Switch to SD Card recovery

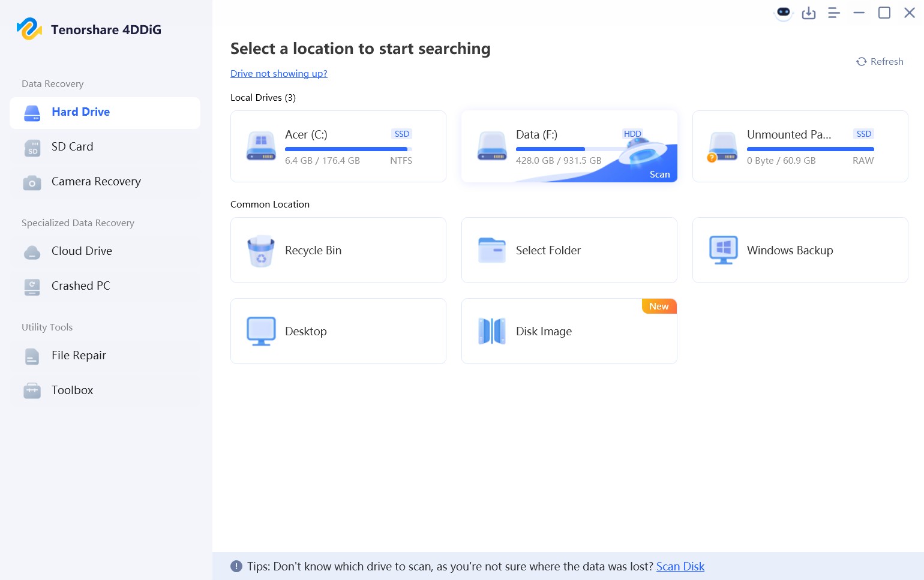(x=72, y=147)
